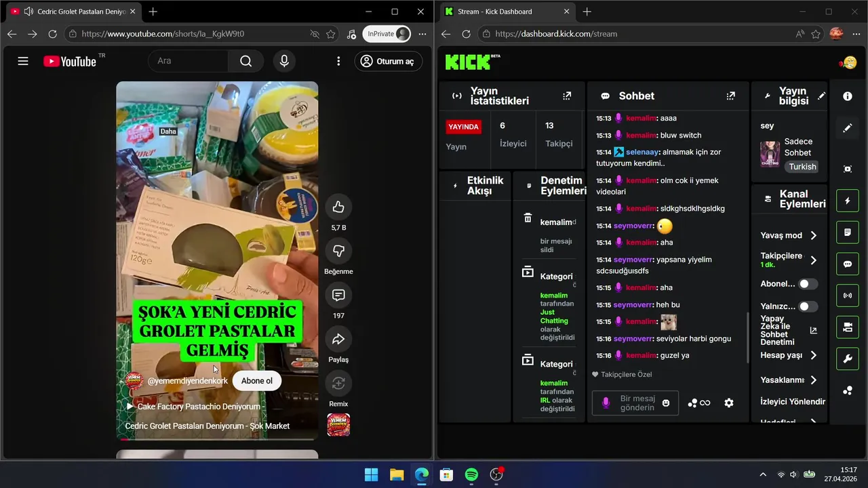This screenshot has height=488, width=868.
Task: Toggle the lightning activity feed sidebar icon
Action: [x=848, y=201]
